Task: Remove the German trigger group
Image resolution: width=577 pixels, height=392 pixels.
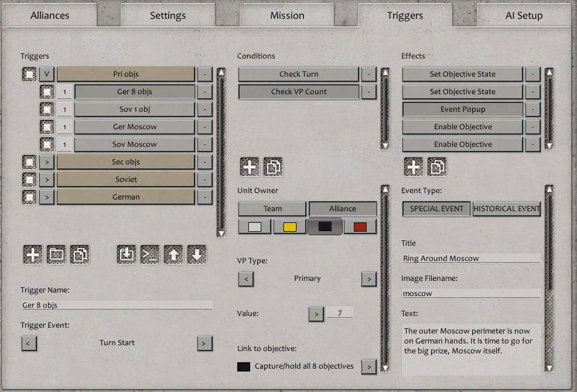Action: point(204,197)
